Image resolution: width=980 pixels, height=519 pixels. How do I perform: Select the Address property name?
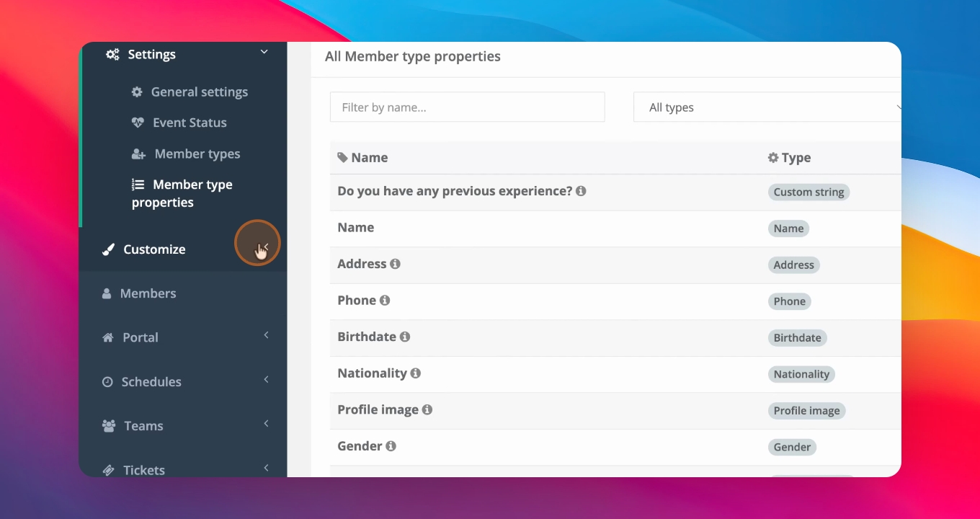click(x=362, y=264)
